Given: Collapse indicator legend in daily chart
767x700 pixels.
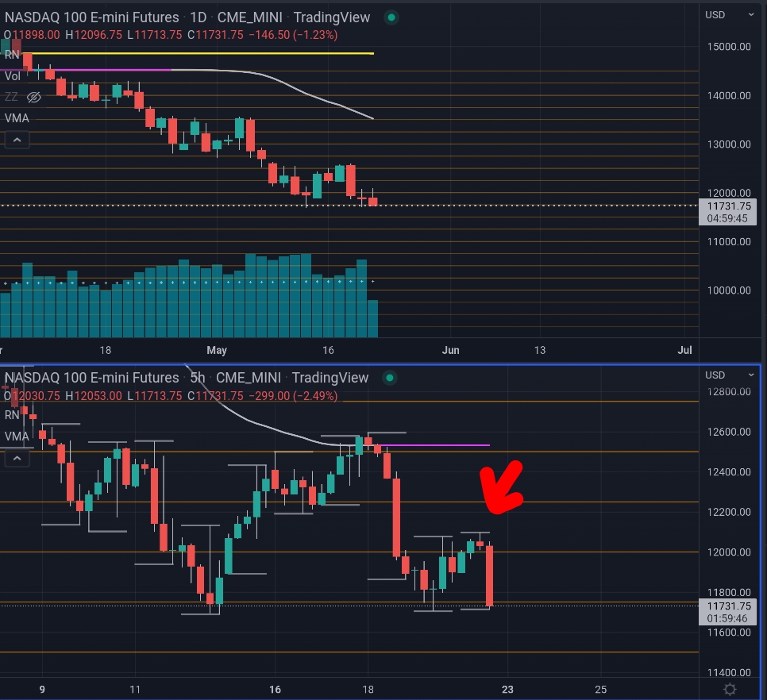Looking at the screenshot, I should click(x=17, y=140).
